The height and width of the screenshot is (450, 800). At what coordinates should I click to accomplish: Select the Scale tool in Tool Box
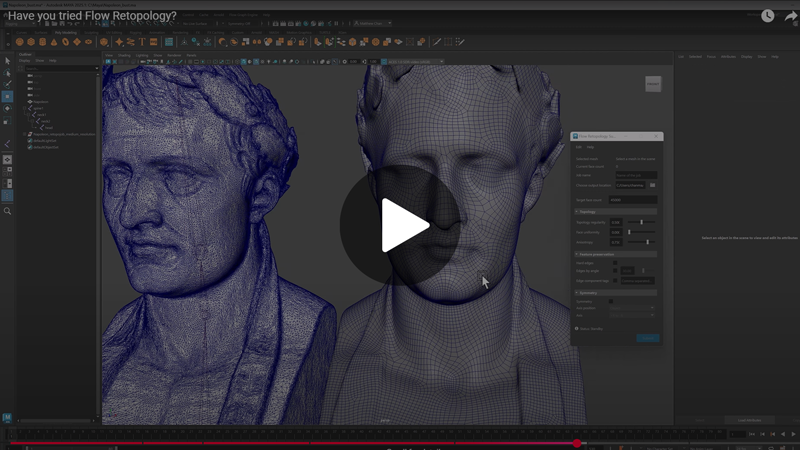coord(7,121)
